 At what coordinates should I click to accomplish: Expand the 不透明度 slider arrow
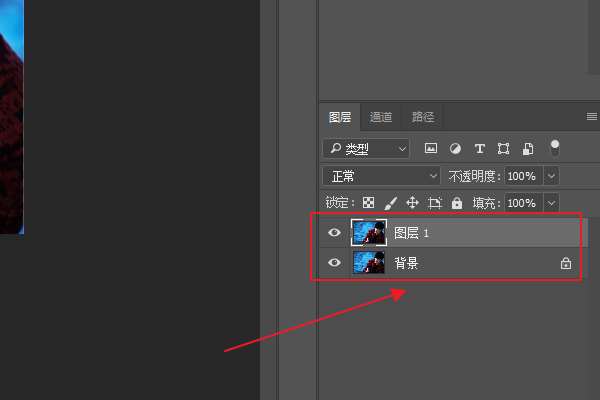coord(551,176)
